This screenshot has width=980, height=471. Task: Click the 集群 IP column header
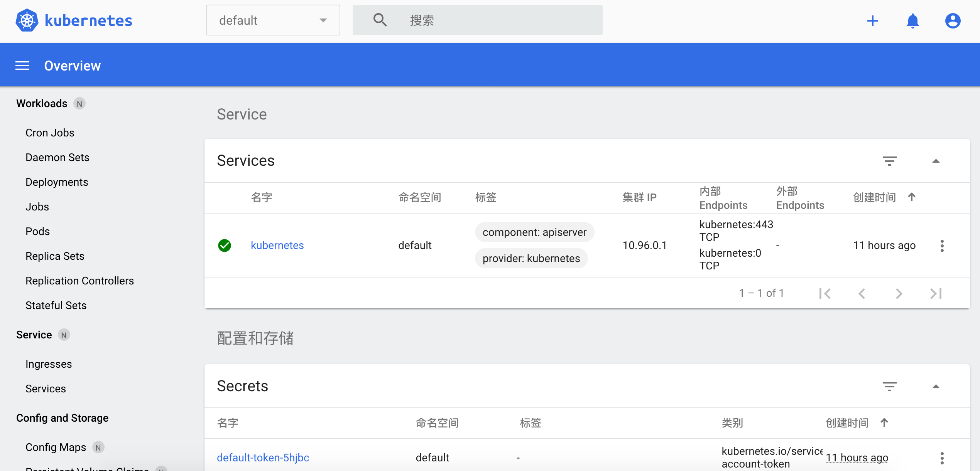coord(639,197)
